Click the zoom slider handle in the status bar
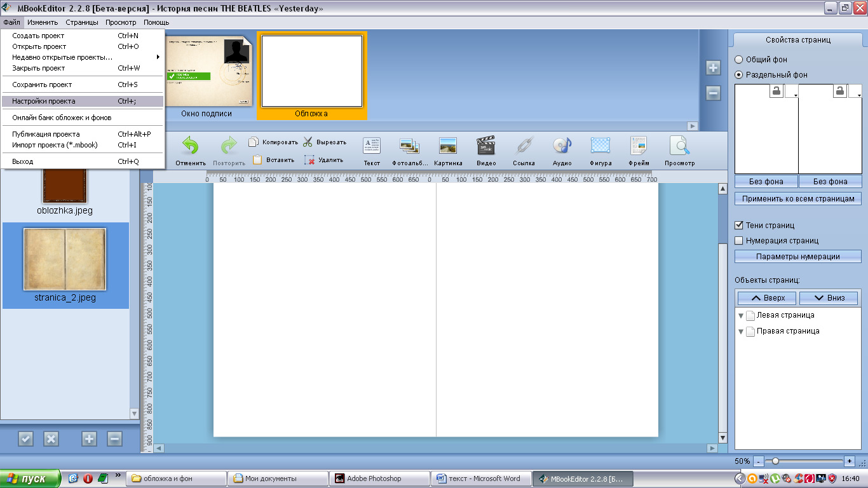Viewport: 868px width, 488px height. click(x=775, y=461)
